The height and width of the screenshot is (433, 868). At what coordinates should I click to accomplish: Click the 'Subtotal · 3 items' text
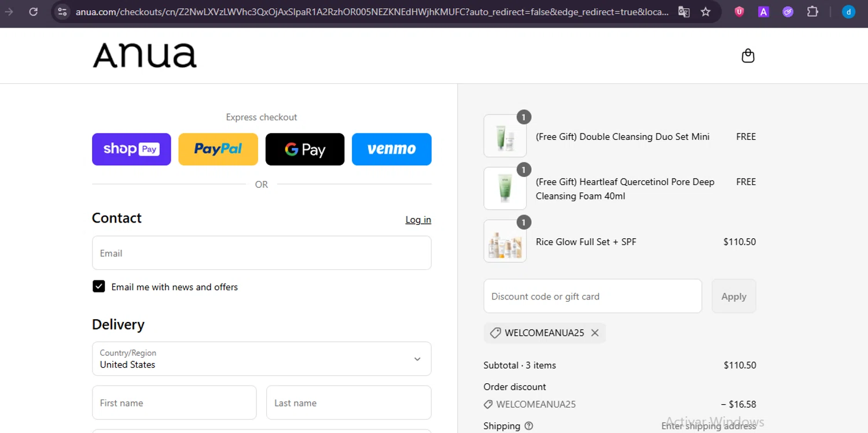[x=520, y=365]
